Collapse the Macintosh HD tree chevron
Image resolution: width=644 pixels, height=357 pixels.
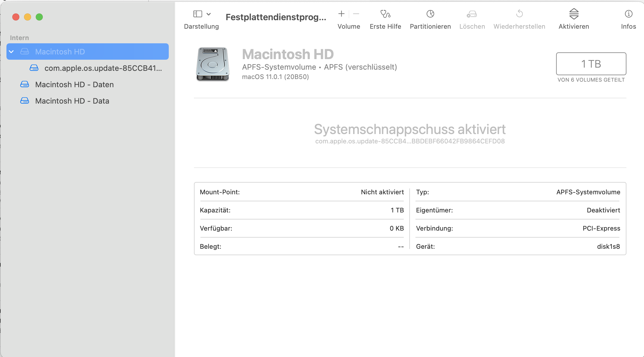11,52
